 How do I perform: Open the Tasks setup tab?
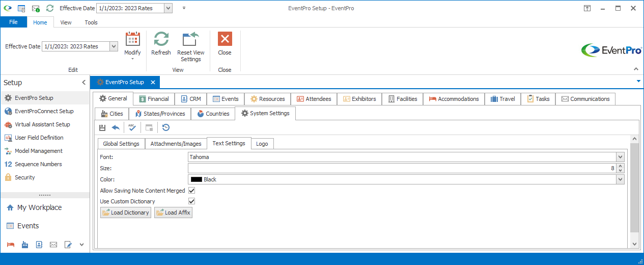click(538, 99)
